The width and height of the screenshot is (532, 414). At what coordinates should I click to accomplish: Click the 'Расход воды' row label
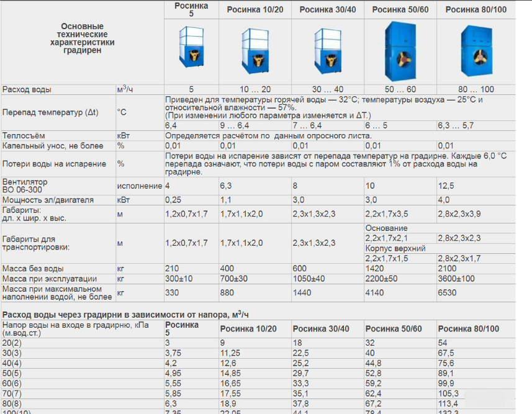click(27, 90)
